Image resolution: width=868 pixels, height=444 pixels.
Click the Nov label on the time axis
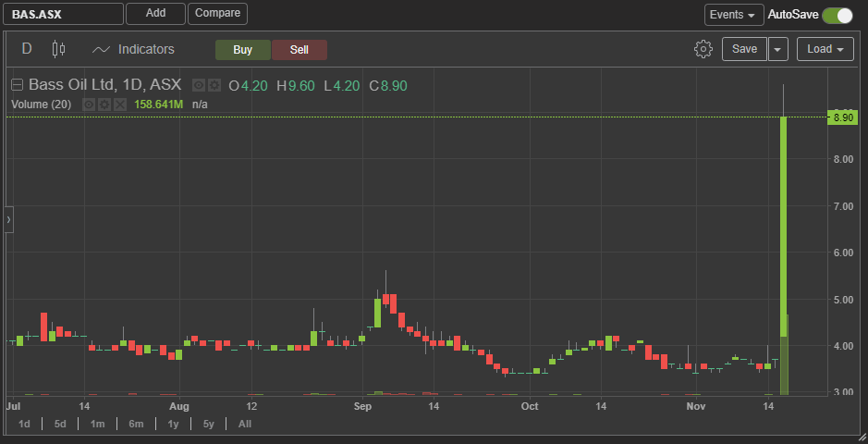(x=696, y=407)
